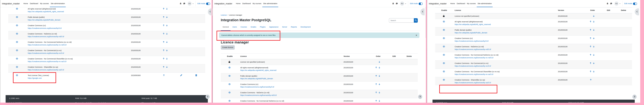
Task: Move Creative Commons (cc) down in middle panel
Action: coord(379,84)
